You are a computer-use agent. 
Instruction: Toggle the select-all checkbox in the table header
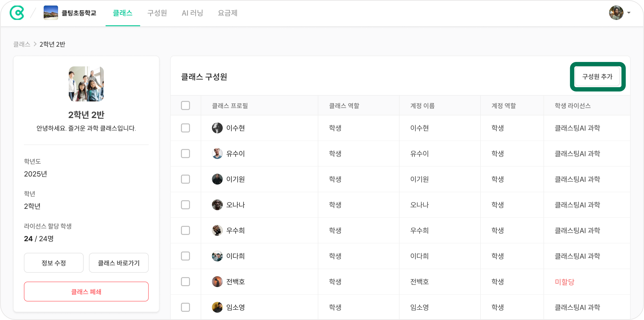pos(185,105)
